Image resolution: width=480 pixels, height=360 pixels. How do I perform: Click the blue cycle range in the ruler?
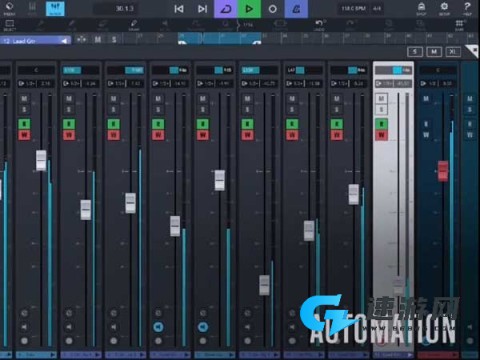[x=220, y=39]
